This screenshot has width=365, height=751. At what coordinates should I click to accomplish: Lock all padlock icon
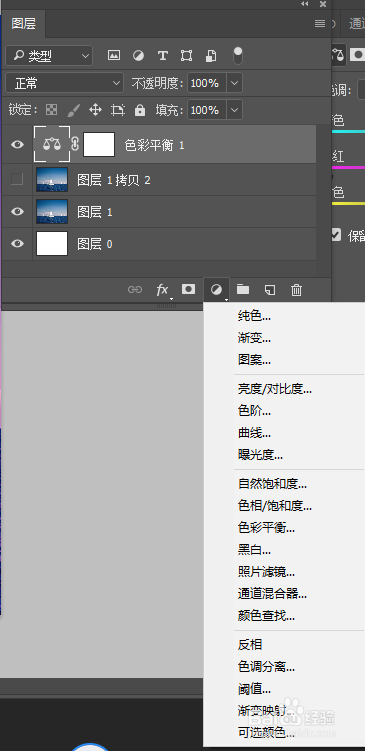pyautogui.click(x=140, y=110)
